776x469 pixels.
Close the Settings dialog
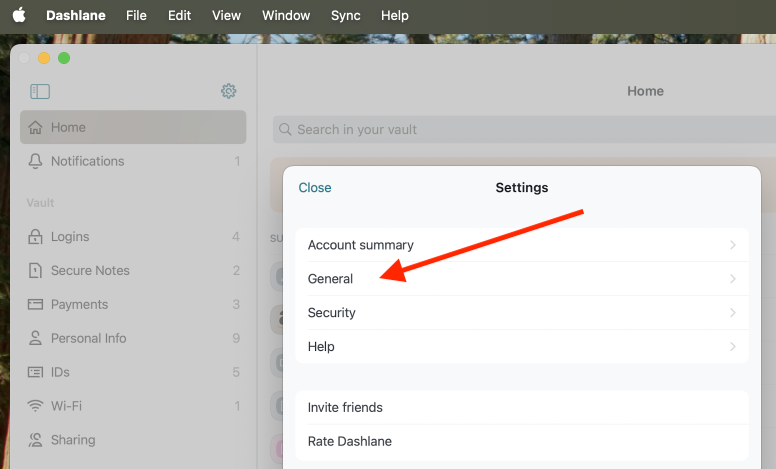315,188
